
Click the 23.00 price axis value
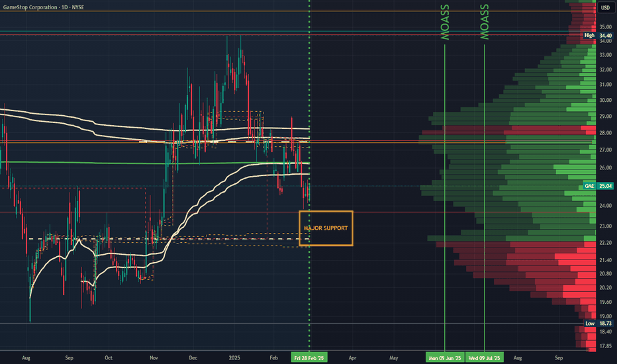coord(606,226)
